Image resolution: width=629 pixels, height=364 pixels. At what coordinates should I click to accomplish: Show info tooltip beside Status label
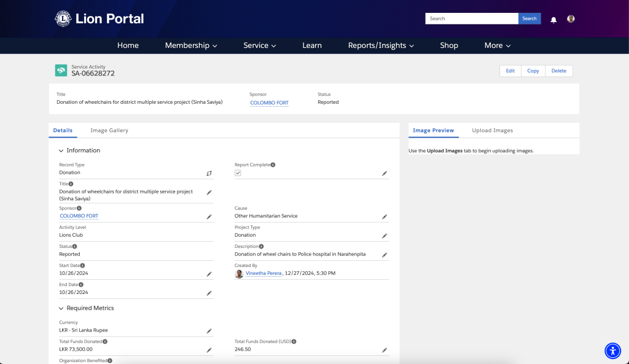[74, 247]
